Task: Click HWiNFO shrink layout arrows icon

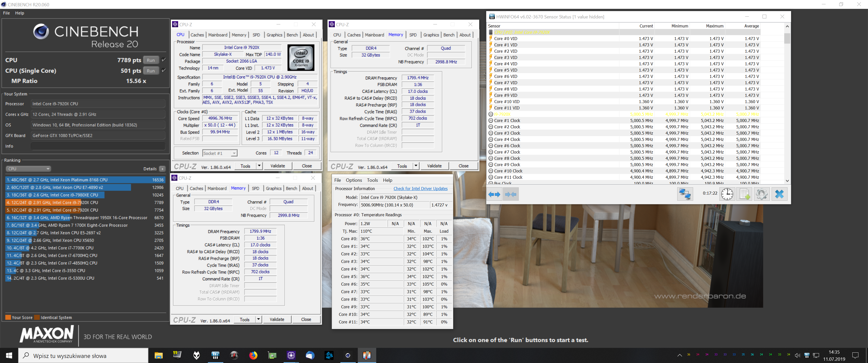Action: point(510,194)
